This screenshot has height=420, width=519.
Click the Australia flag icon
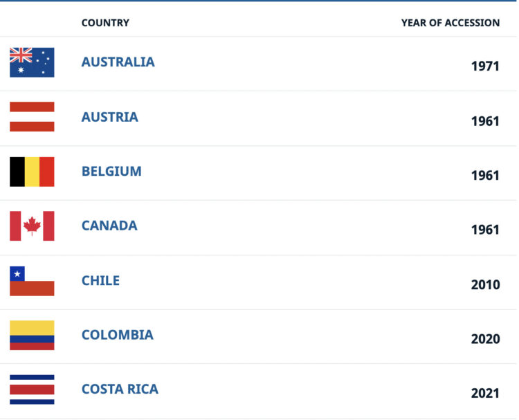(32, 62)
